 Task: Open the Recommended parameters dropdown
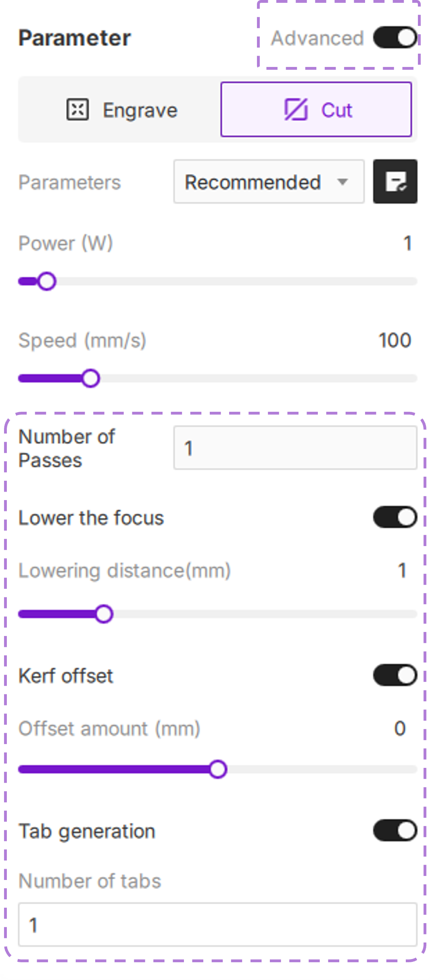(268, 182)
